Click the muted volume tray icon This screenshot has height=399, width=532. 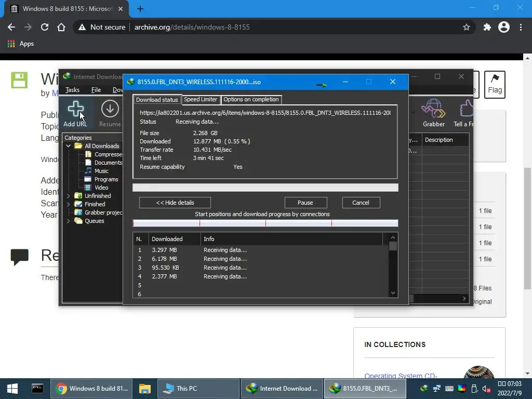coord(486,389)
